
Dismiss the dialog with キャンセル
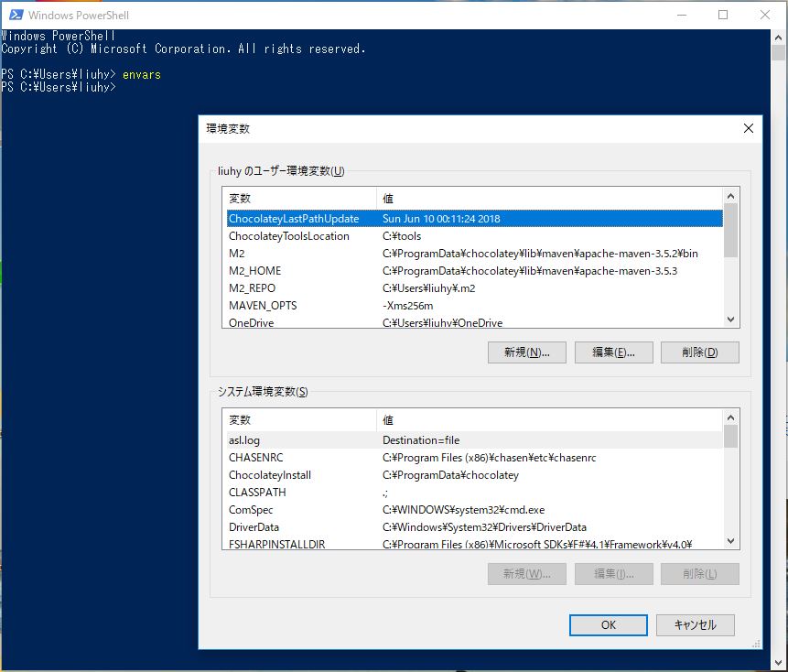695,624
